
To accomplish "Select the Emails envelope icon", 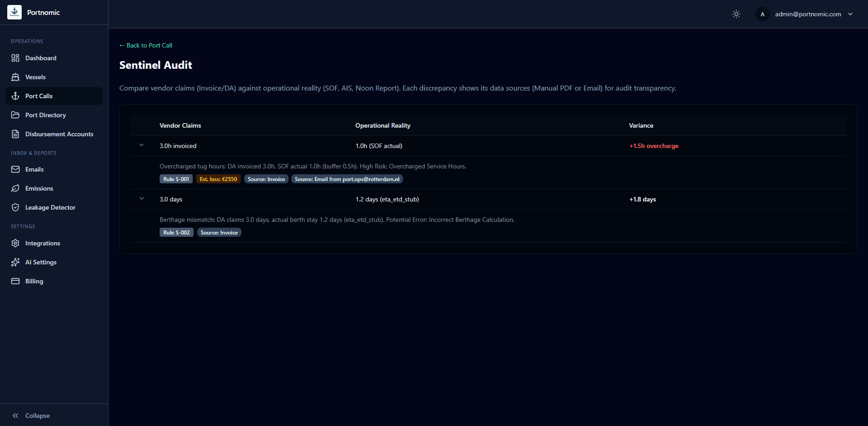I will tap(15, 169).
